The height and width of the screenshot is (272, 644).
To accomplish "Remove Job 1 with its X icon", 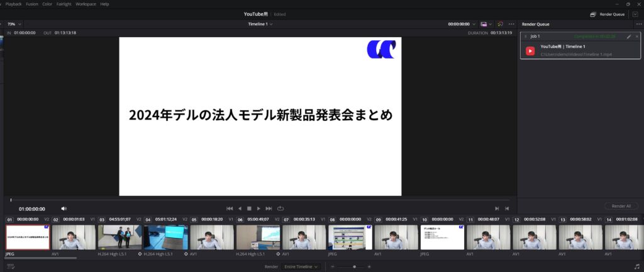I will [636, 37].
